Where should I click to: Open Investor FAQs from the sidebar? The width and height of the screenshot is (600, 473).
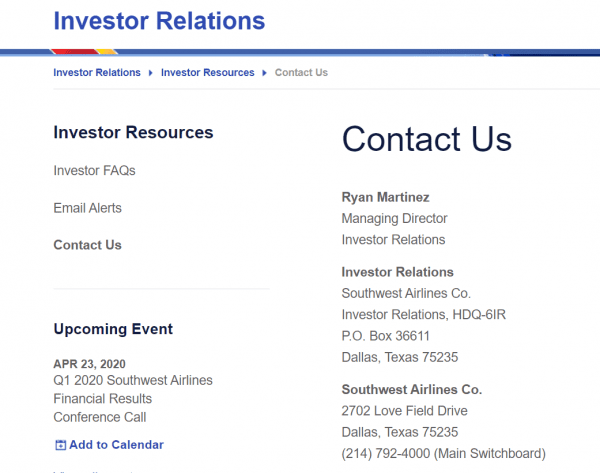pyautogui.click(x=94, y=171)
